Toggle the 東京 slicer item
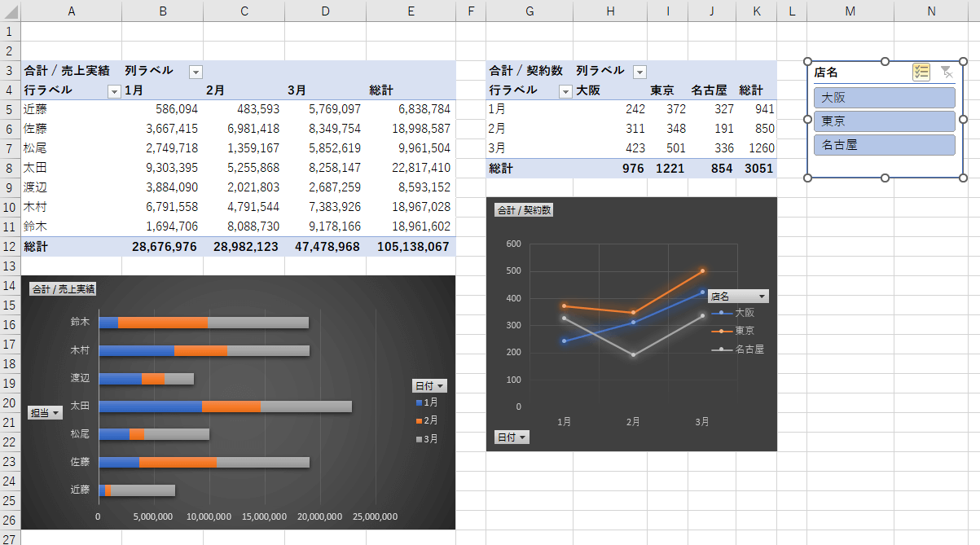The height and width of the screenshot is (545, 980). tap(884, 121)
